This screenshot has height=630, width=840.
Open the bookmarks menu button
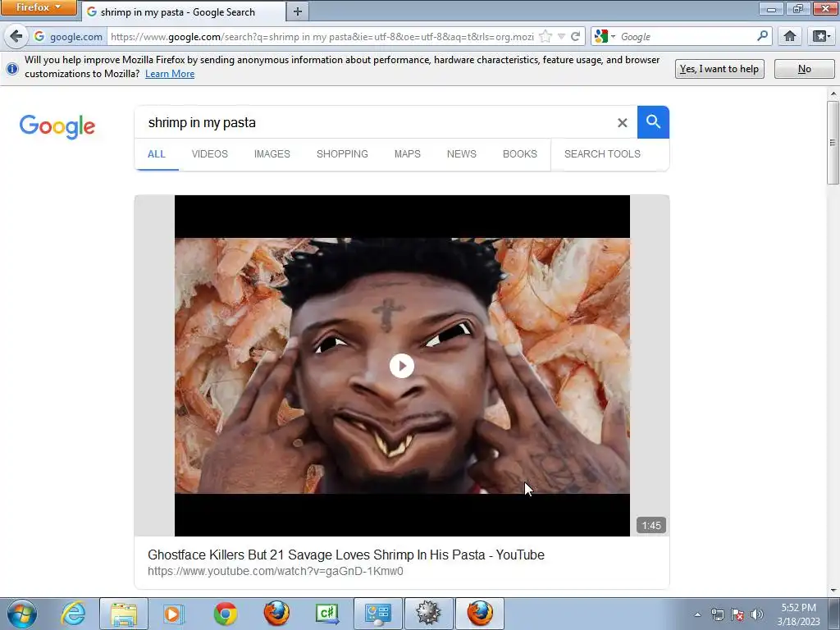click(x=822, y=36)
